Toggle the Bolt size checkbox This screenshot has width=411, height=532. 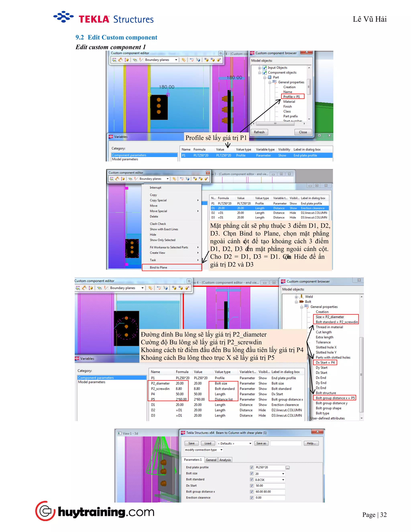[x=251, y=474]
